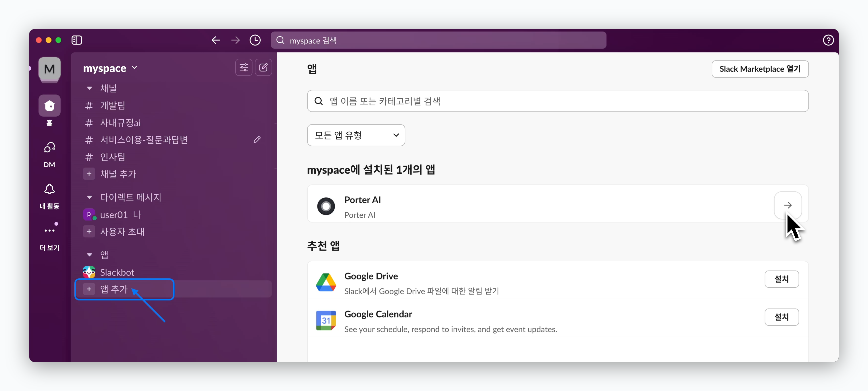
Task: Open the help question mark icon
Action: click(828, 40)
